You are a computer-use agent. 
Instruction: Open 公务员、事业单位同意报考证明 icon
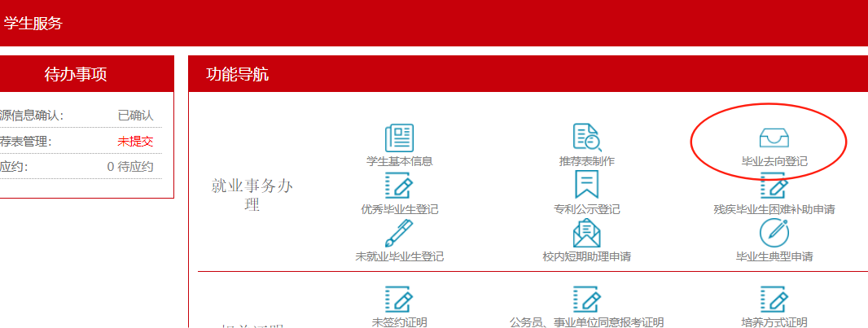pos(586,298)
